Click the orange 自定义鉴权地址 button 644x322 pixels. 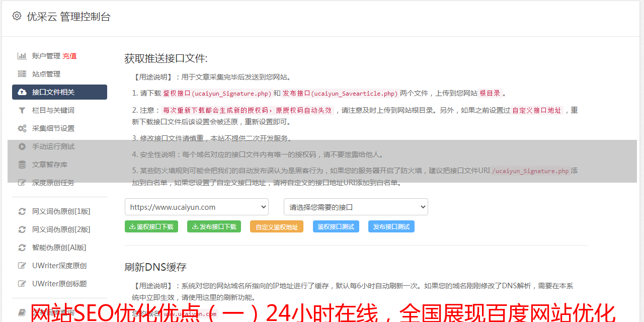tap(277, 226)
